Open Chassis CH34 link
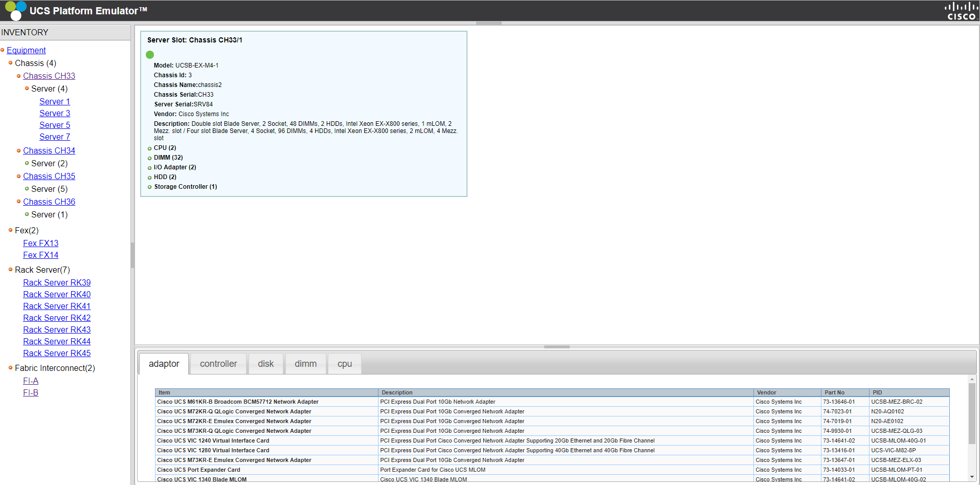The height and width of the screenshot is (485, 980). point(49,150)
